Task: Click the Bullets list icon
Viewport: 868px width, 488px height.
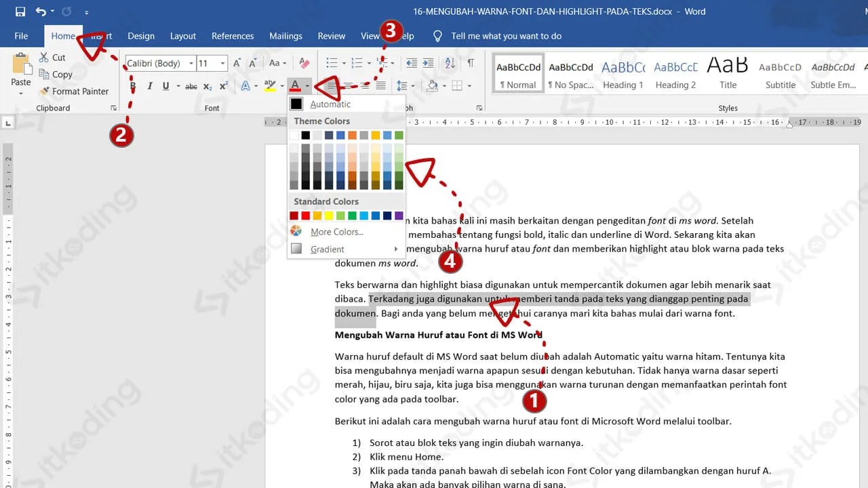Action: [x=332, y=63]
